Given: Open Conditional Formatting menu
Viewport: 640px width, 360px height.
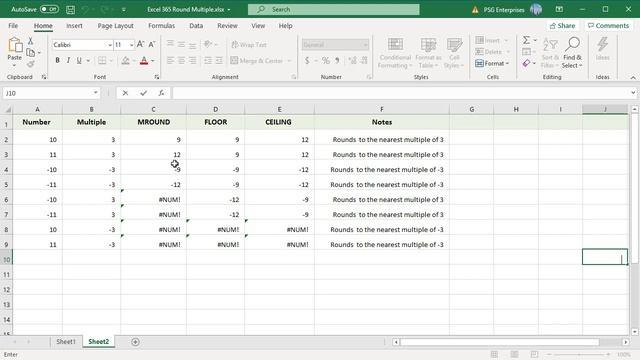Looking at the screenshot, I should 395,53.
